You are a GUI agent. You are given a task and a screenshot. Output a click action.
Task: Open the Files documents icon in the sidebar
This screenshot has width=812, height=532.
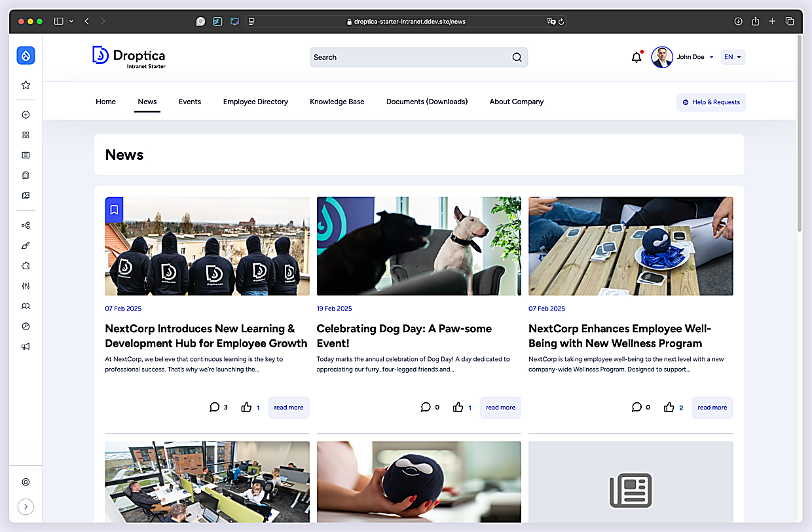click(26, 176)
